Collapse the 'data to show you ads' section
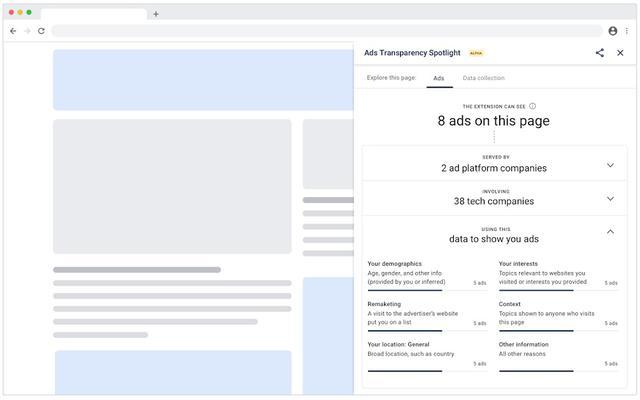 [610, 232]
